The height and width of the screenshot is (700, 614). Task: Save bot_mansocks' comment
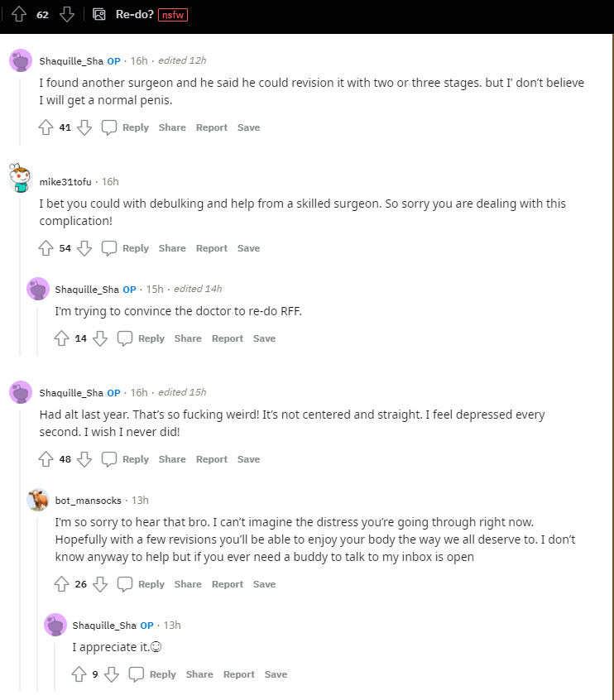[x=264, y=584]
